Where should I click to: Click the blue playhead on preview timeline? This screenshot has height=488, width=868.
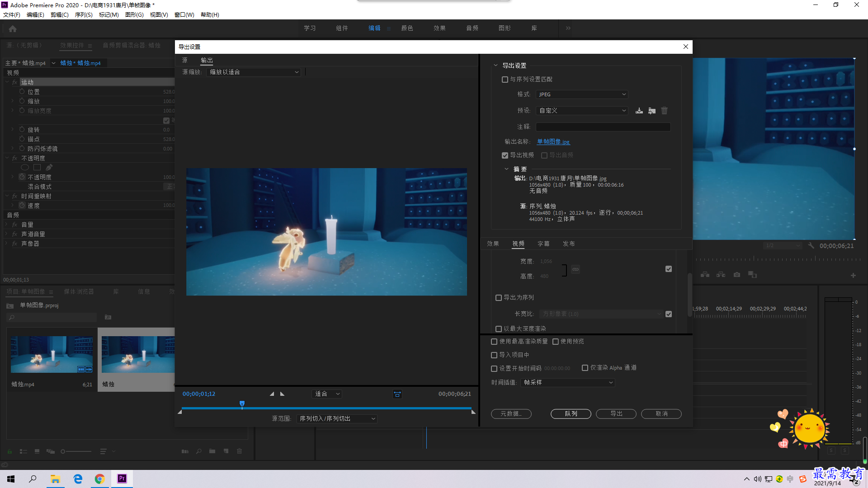242,404
